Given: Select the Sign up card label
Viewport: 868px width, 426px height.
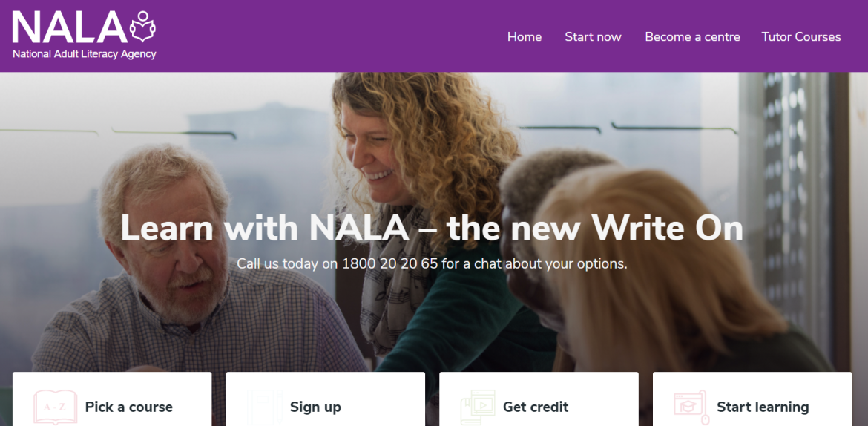Looking at the screenshot, I should pyautogui.click(x=315, y=407).
